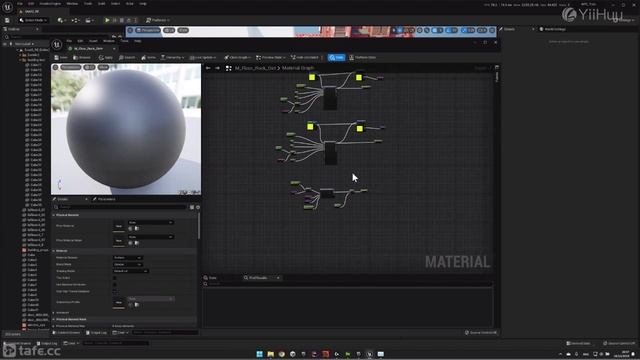Click the Details panel search field
Viewport: 640px width, 360px height.
(x=120, y=207)
